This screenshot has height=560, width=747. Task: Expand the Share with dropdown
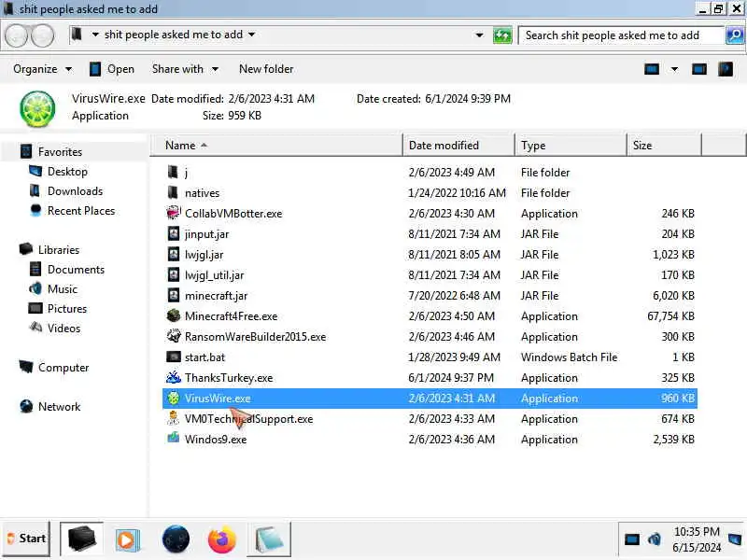tap(185, 69)
